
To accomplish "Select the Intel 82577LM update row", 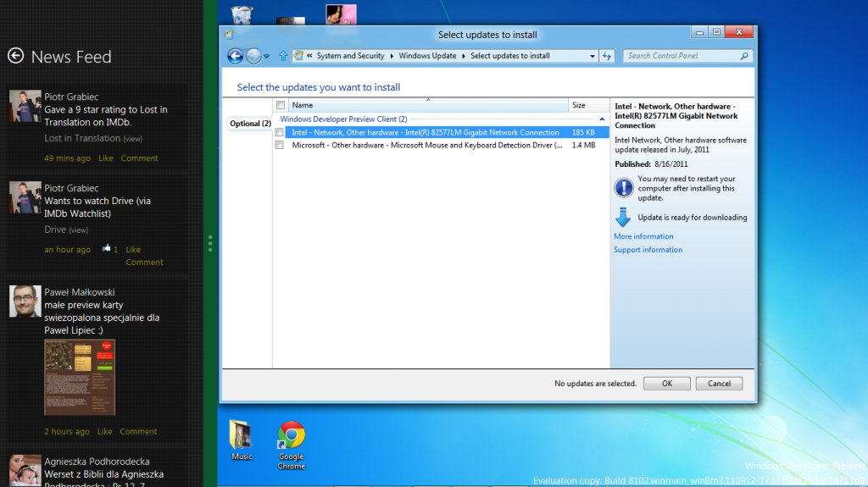I will [442, 132].
